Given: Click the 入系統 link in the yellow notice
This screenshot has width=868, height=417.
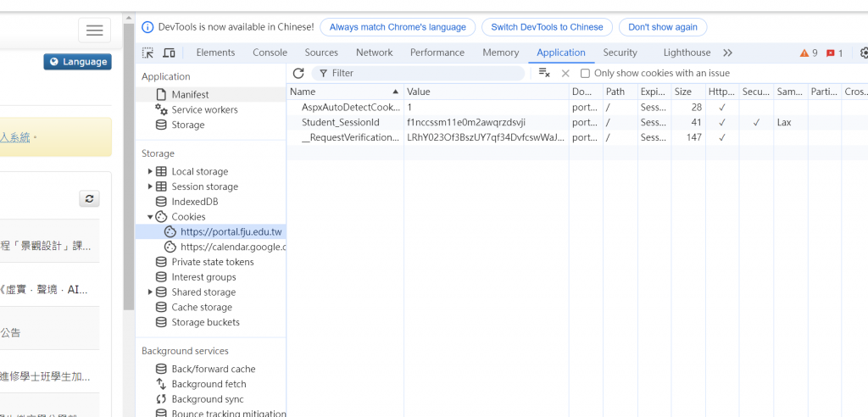Looking at the screenshot, I should [x=15, y=138].
